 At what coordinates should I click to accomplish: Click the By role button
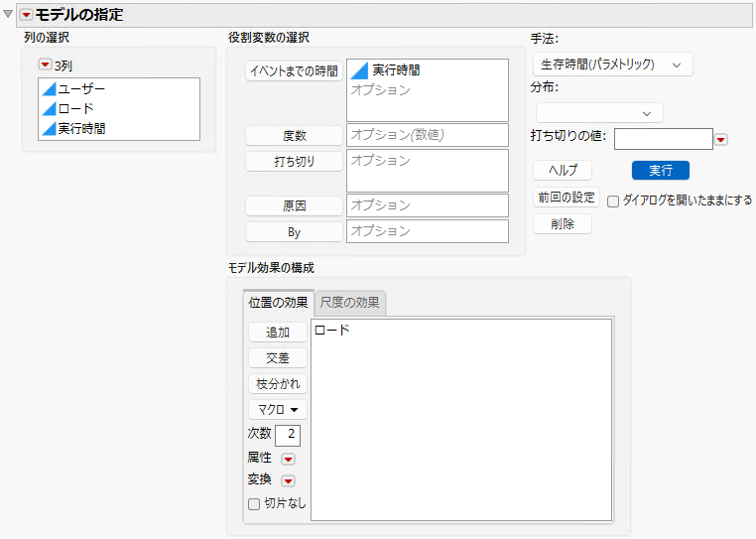pyautogui.click(x=294, y=232)
